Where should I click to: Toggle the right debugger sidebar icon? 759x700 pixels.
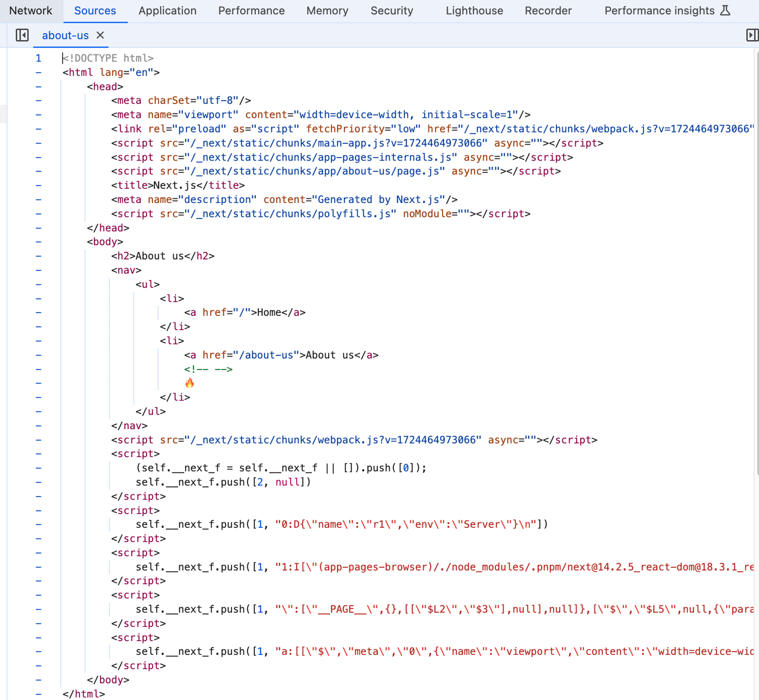click(752, 35)
